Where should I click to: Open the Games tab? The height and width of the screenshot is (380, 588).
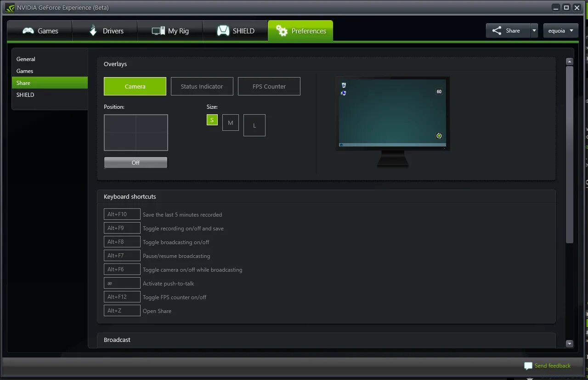[x=40, y=31]
